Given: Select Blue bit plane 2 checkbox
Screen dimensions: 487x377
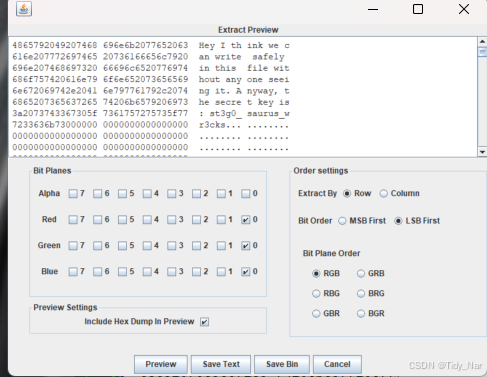Looking at the screenshot, I should coord(196,272).
